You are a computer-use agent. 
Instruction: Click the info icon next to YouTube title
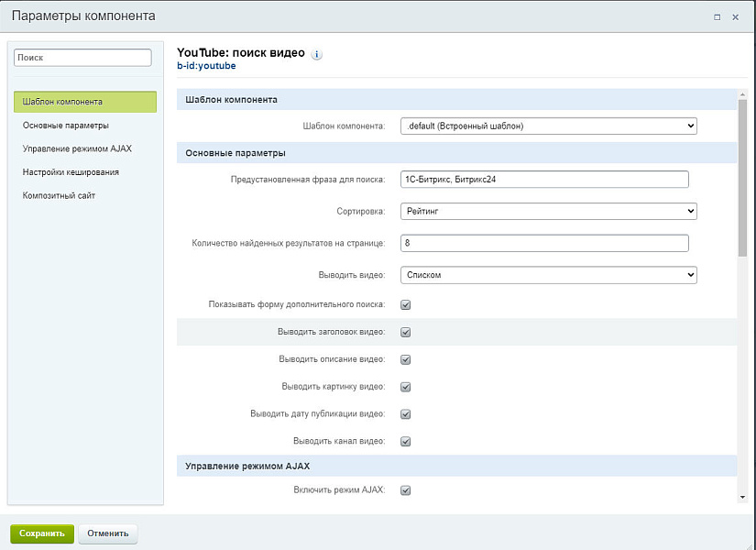pyautogui.click(x=317, y=54)
